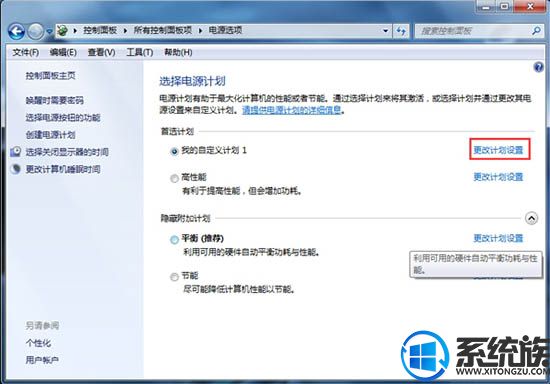
Task: Open help via the blue question mark icon
Action: click(x=538, y=67)
